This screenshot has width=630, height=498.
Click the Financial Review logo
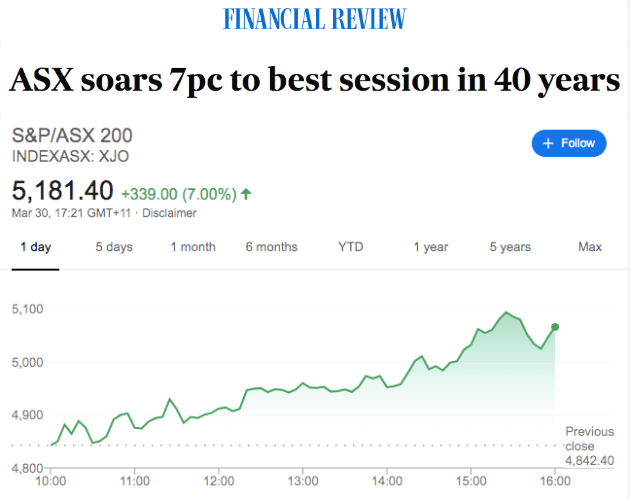[315, 19]
